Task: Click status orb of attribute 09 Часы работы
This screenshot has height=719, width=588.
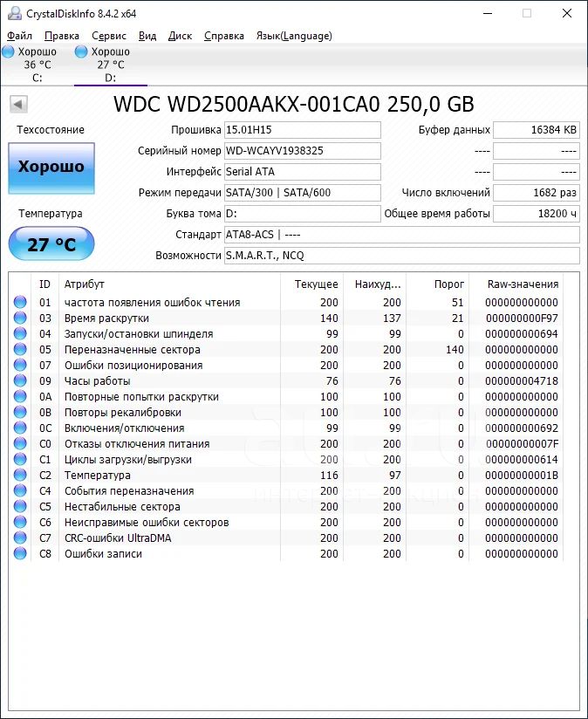Action: pos(20,380)
